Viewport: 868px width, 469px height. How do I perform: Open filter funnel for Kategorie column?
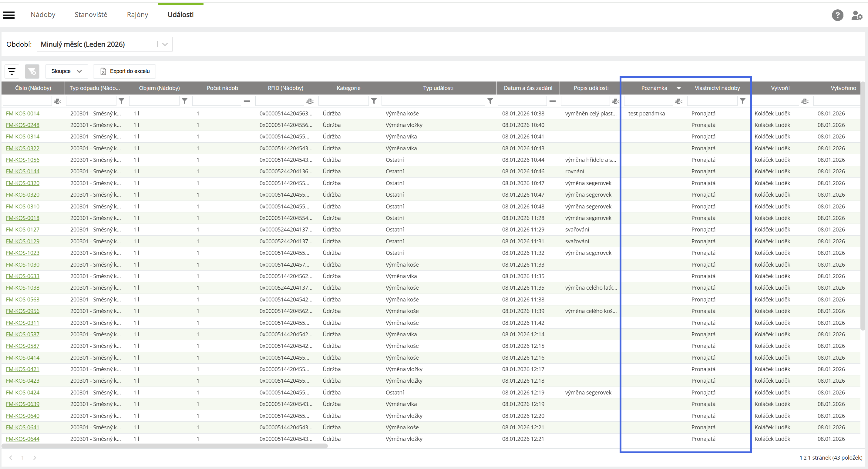coord(374,101)
